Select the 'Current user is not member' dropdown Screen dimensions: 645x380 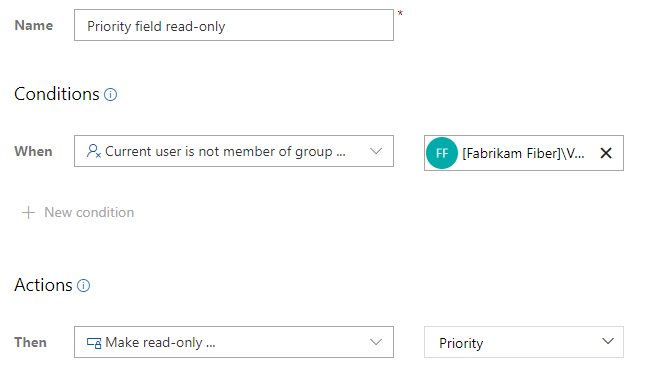(x=234, y=151)
